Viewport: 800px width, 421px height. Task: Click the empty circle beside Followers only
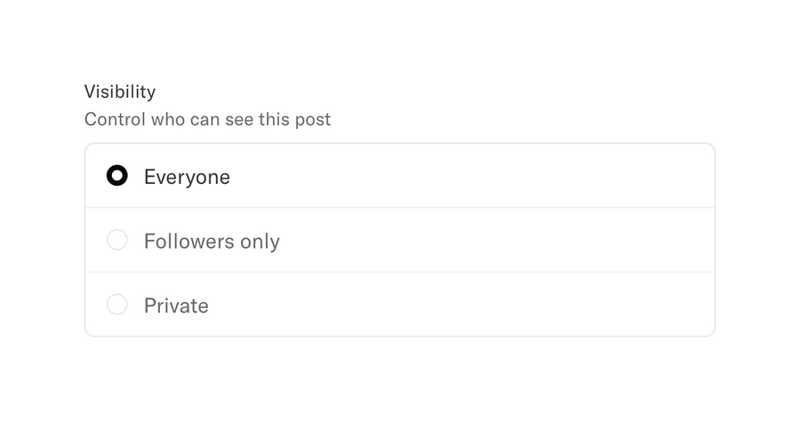click(x=117, y=241)
